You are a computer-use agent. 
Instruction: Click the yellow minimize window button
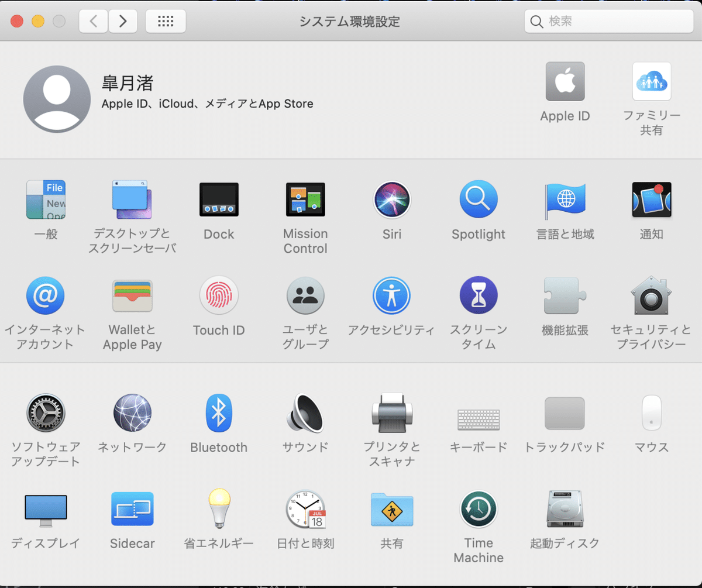tap(38, 22)
